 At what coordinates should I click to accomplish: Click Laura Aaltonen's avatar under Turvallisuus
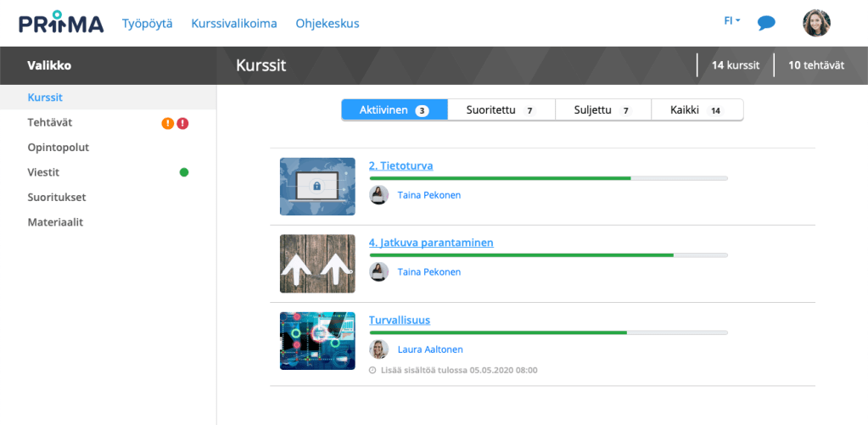coord(379,350)
